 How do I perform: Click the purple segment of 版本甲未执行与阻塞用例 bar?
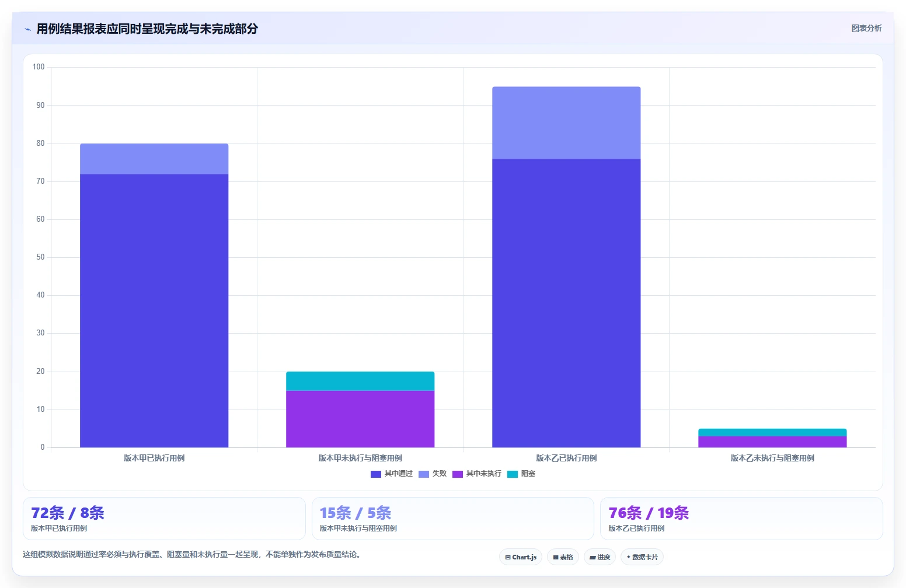pyautogui.click(x=360, y=419)
